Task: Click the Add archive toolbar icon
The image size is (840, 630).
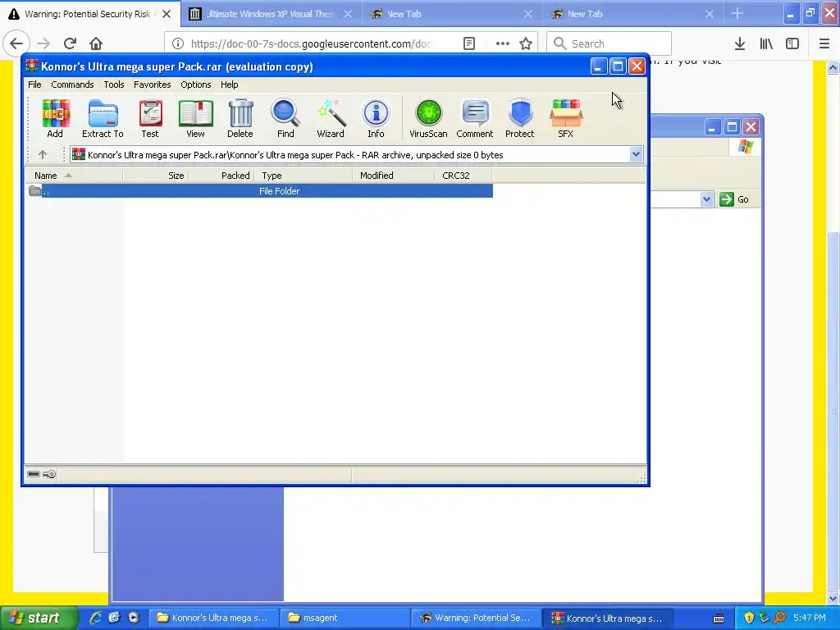Action: click(x=55, y=118)
